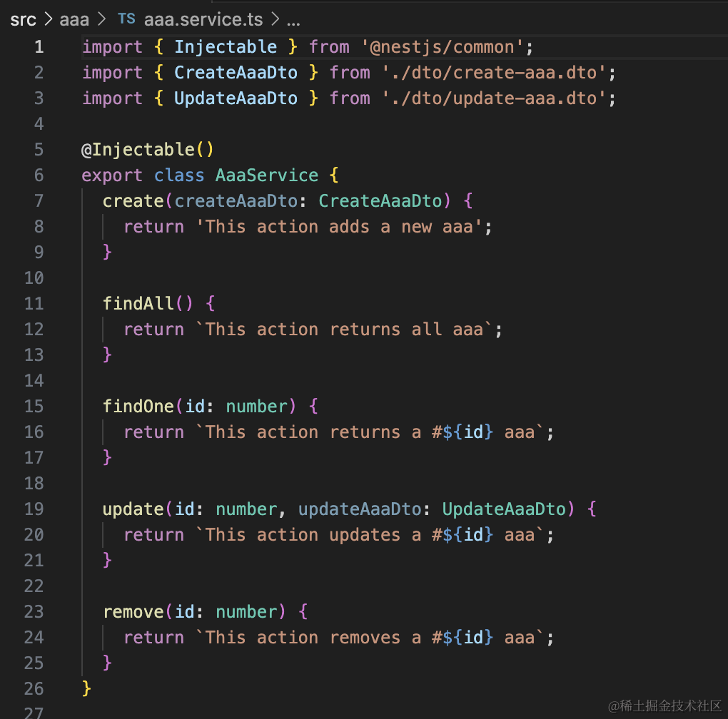Click the update method name
The height and width of the screenshot is (719, 728).
[133, 509]
